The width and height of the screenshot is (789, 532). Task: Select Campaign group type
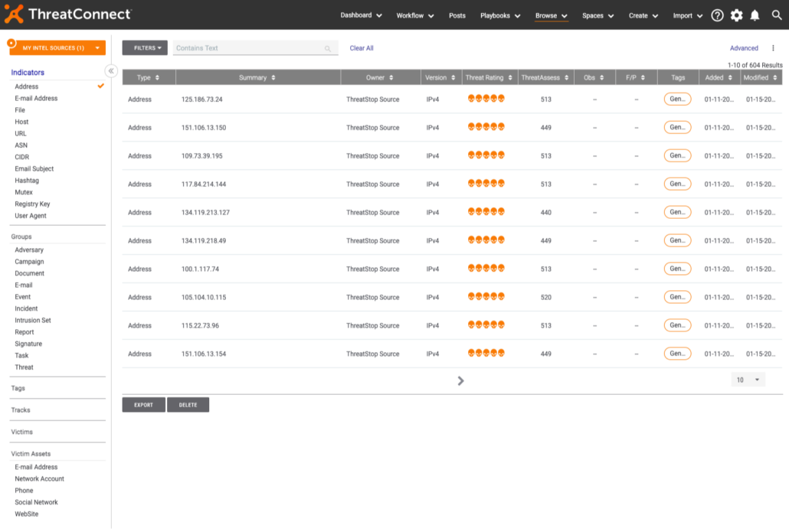pos(29,262)
